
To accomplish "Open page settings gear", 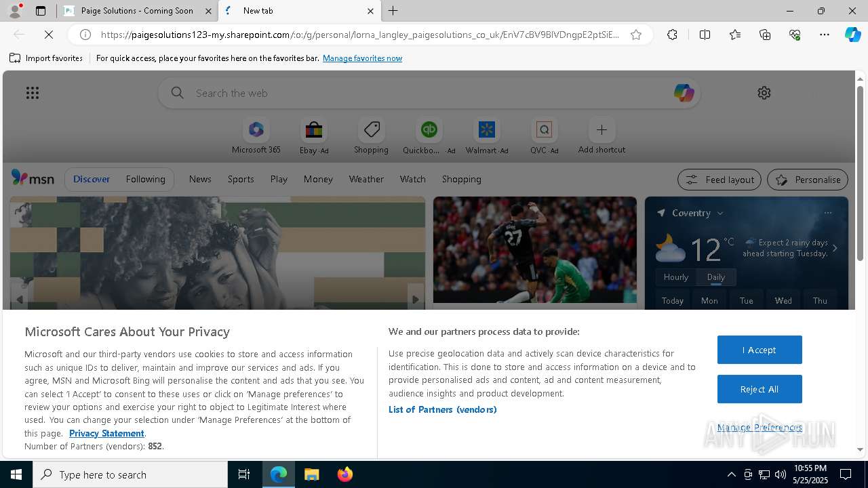I will point(764,93).
